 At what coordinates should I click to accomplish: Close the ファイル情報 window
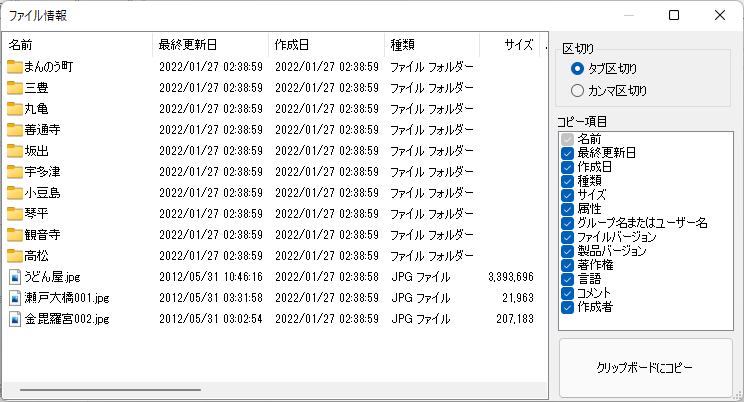pyautogui.click(x=720, y=15)
